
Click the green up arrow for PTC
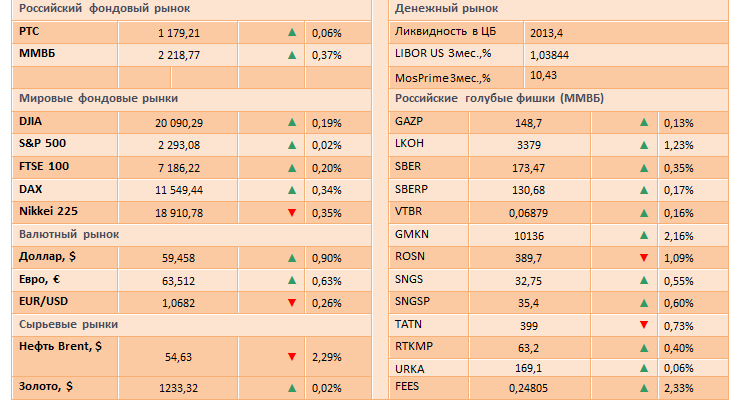[x=292, y=32]
